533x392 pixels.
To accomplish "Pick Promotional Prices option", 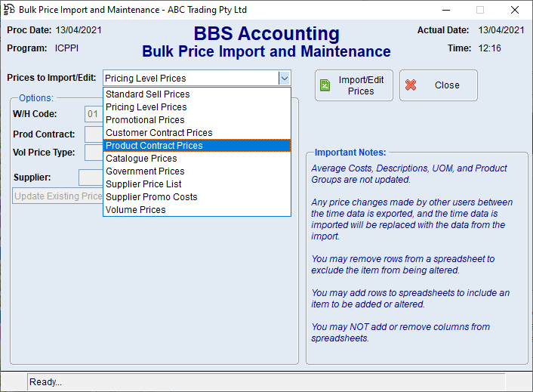I will (x=145, y=120).
